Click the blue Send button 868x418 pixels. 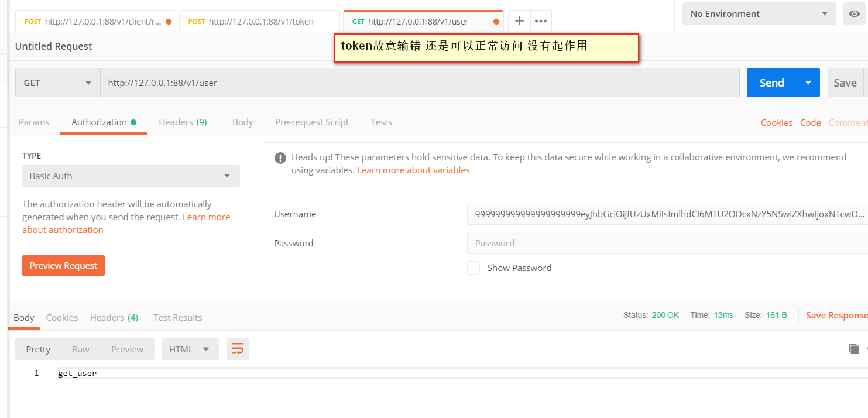(x=772, y=83)
